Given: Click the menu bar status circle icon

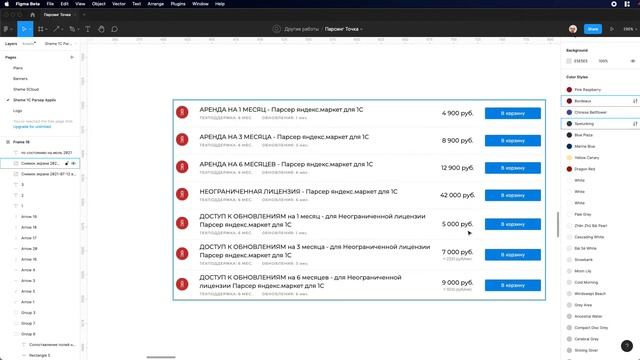Looking at the screenshot, I should [614, 4].
